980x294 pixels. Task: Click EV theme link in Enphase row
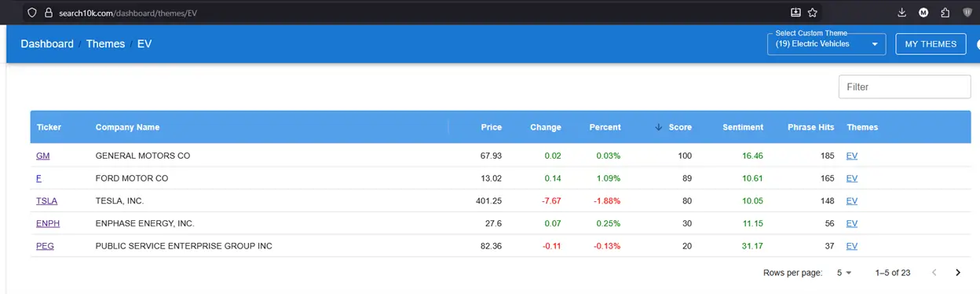tap(852, 224)
